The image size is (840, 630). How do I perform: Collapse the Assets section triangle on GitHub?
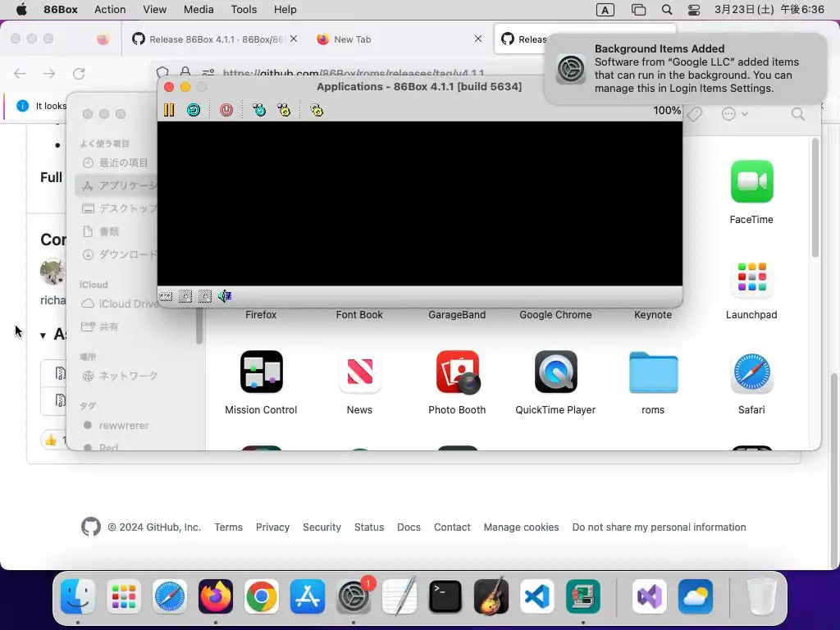pyautogui.click(x=43, y=336)
